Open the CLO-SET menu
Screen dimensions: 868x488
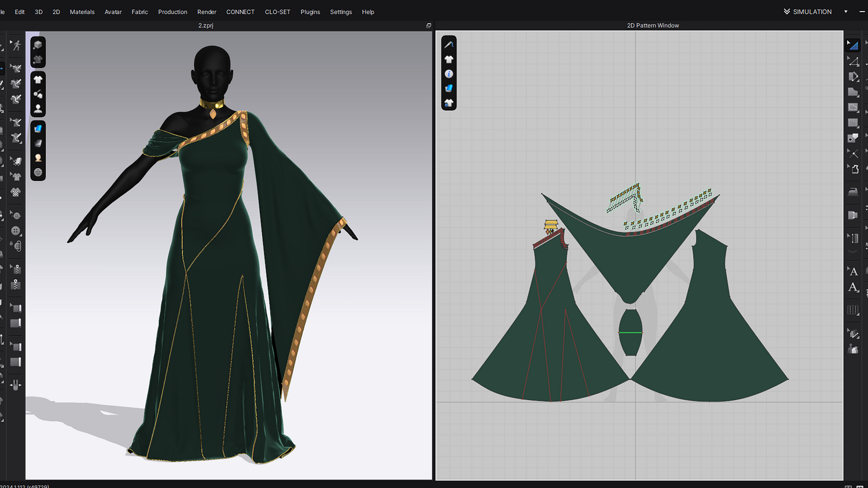click(278, 12)
